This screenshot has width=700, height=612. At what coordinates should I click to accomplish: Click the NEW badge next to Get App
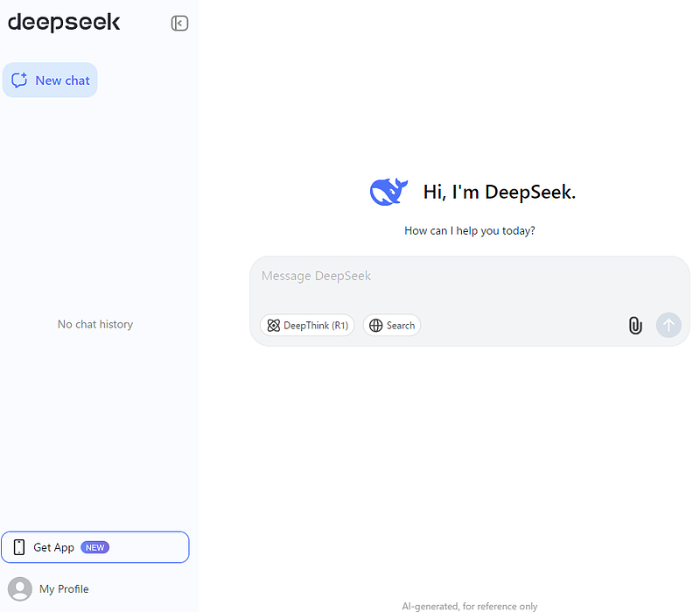(94, 546)
